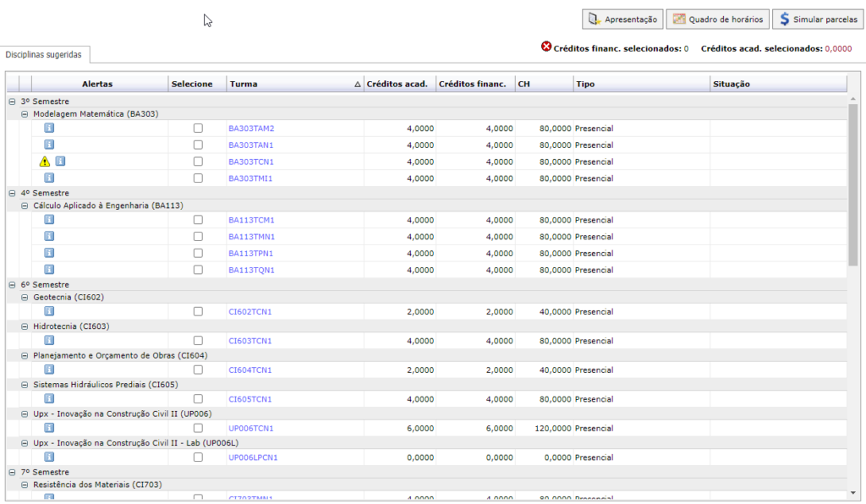Viewport: 866px width, 504px height.
Task: Open info icon for CI605TCN1 row
Action: pos(49,398)
